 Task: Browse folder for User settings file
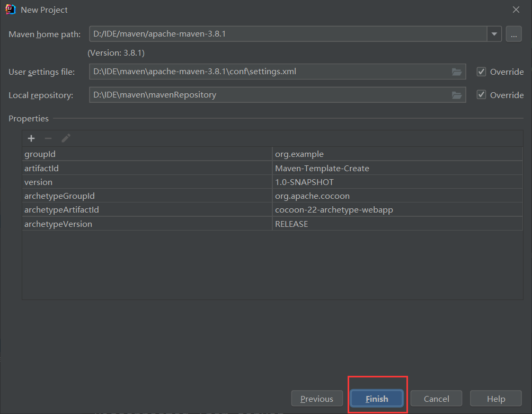click(456, 72)
